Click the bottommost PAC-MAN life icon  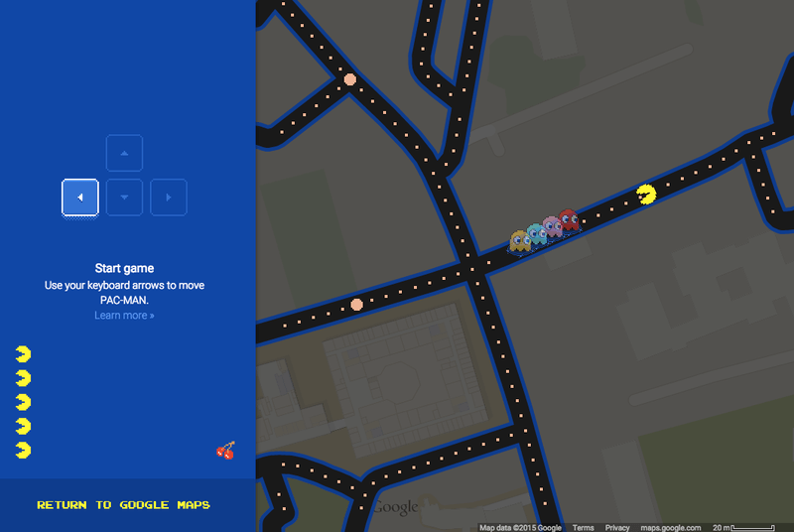(x=23, y=450)
